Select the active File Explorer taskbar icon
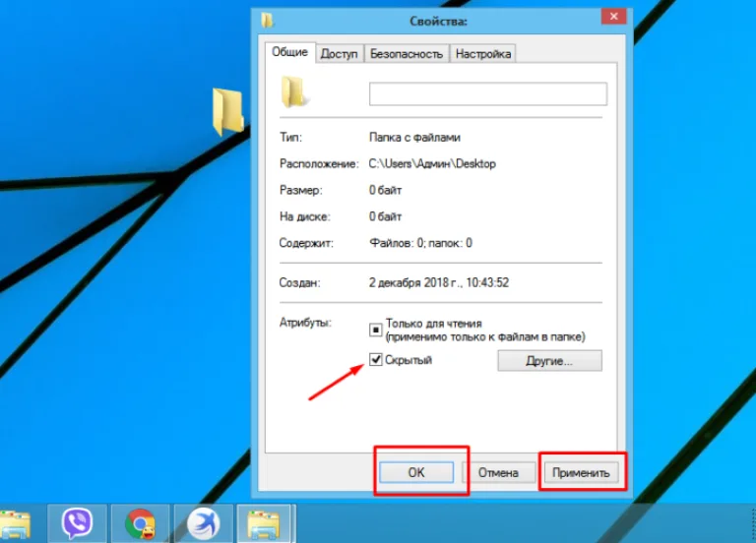The width and height of the screenshot is (756, 543). (264, 523)
